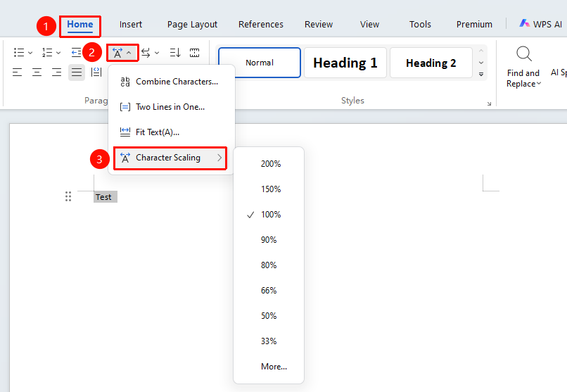Click the selected word Test
The height and width of the screenshot is (392, 567).
click(106, 197)
